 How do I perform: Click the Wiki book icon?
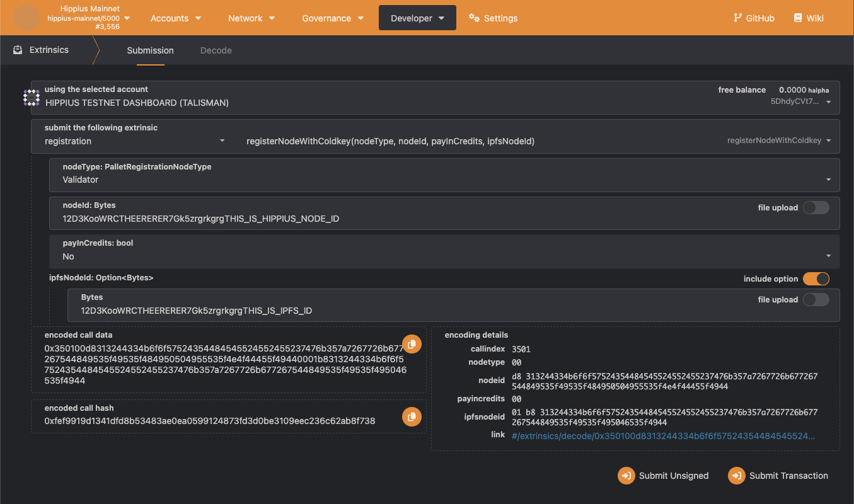[x=798, y=18]
